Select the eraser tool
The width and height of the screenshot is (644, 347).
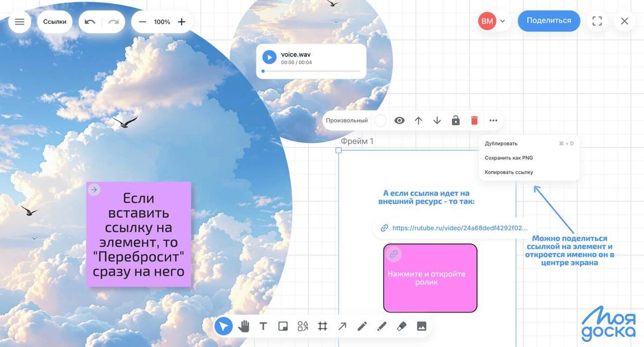(401, 326)
